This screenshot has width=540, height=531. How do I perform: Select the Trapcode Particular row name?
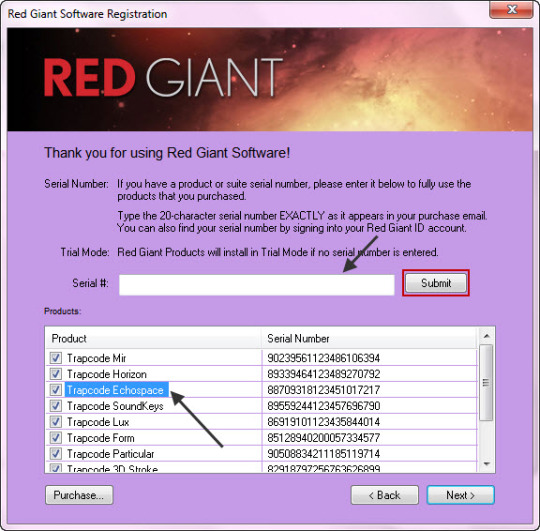[x=111, y=454]
